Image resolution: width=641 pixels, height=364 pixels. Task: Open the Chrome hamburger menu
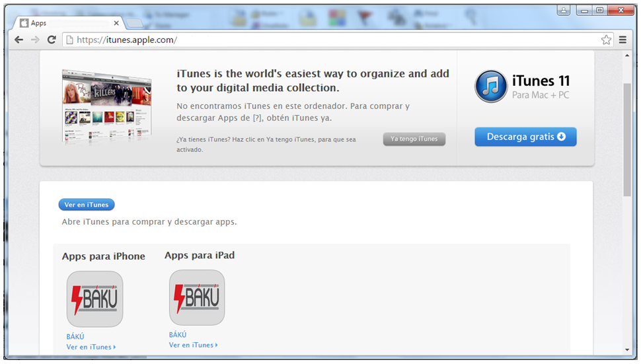click(x=622, y=40)
